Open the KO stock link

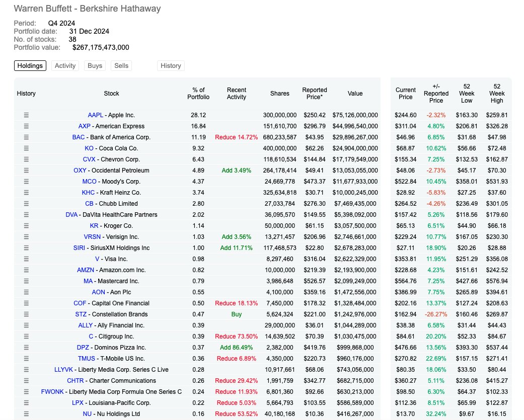[x=89, y=148]
